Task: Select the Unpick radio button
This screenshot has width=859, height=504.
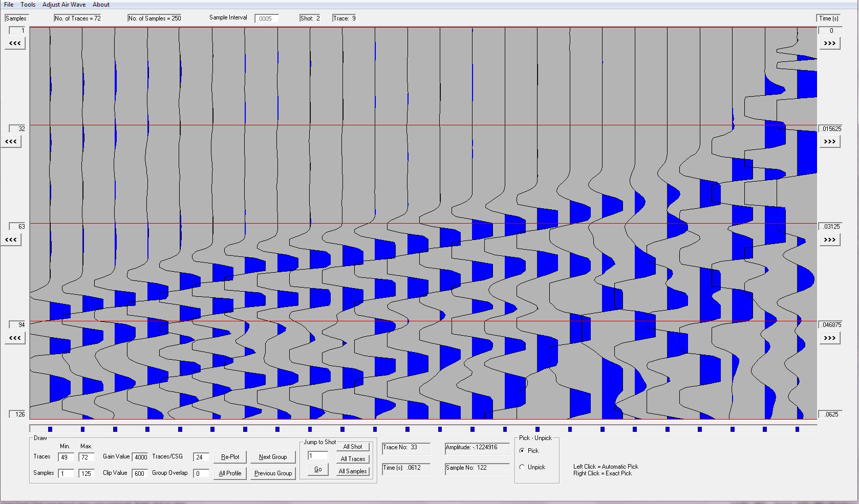Action: [x=522, y=467]
